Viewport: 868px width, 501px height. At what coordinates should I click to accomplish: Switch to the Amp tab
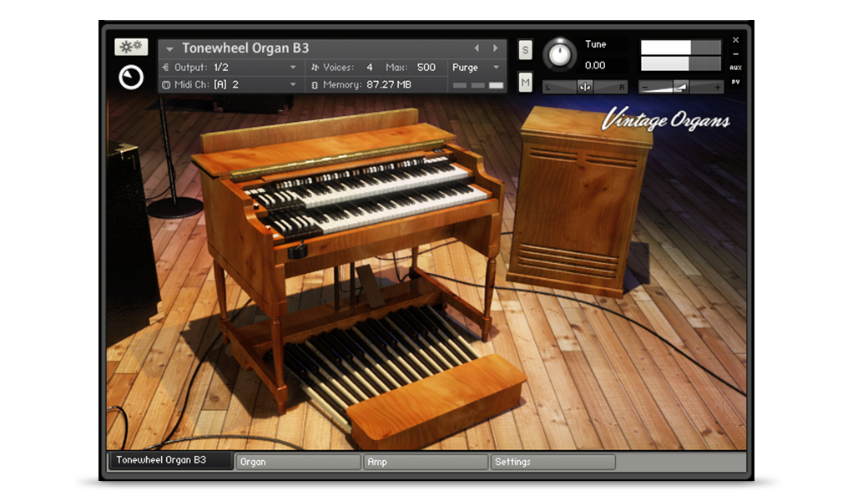pos(426,462)
